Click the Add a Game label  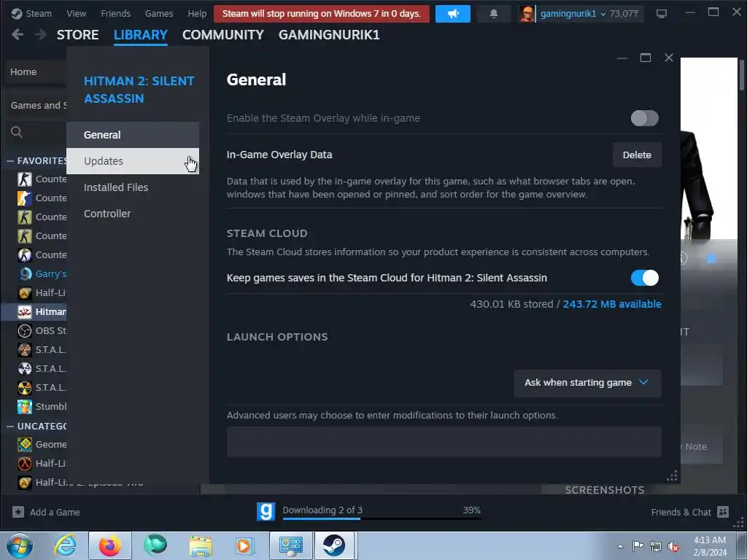coord(55,512)
